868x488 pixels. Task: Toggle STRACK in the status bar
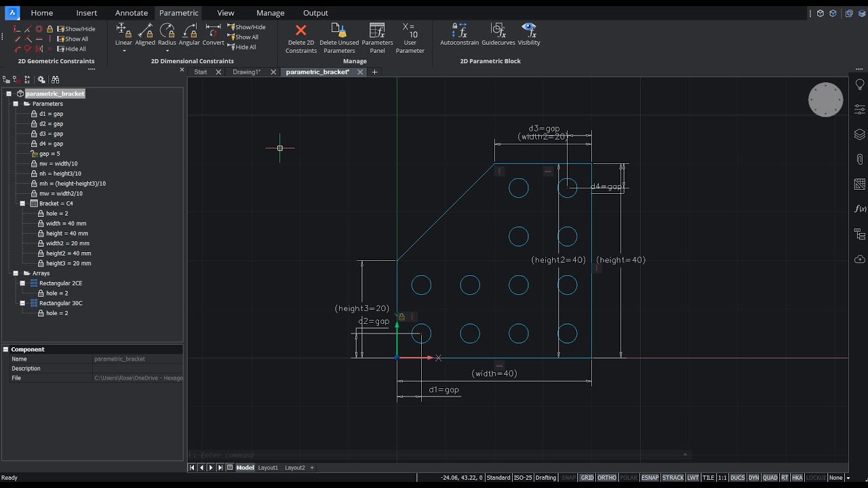[673, 478]
